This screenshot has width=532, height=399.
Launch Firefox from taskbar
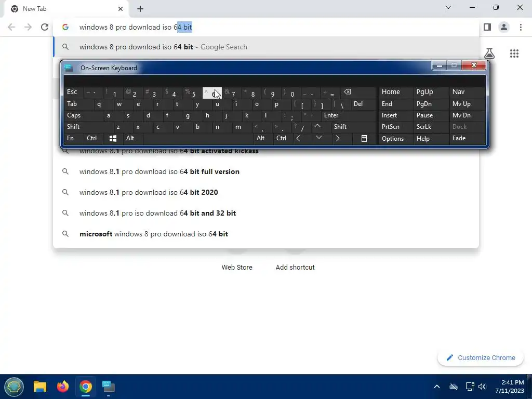click(x=63, y=387)
